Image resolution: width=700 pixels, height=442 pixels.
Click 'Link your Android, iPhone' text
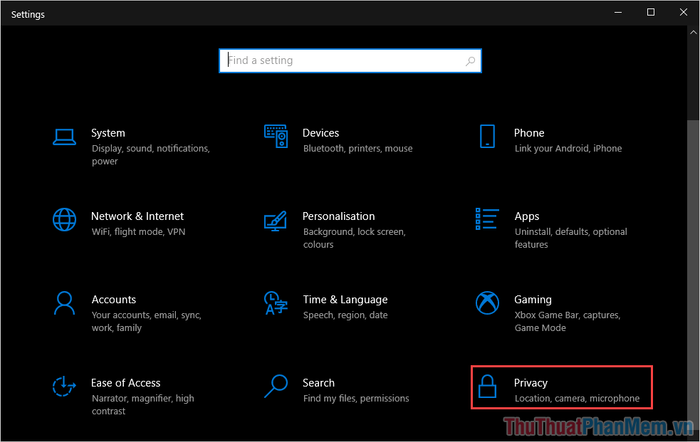click(568, 149)
